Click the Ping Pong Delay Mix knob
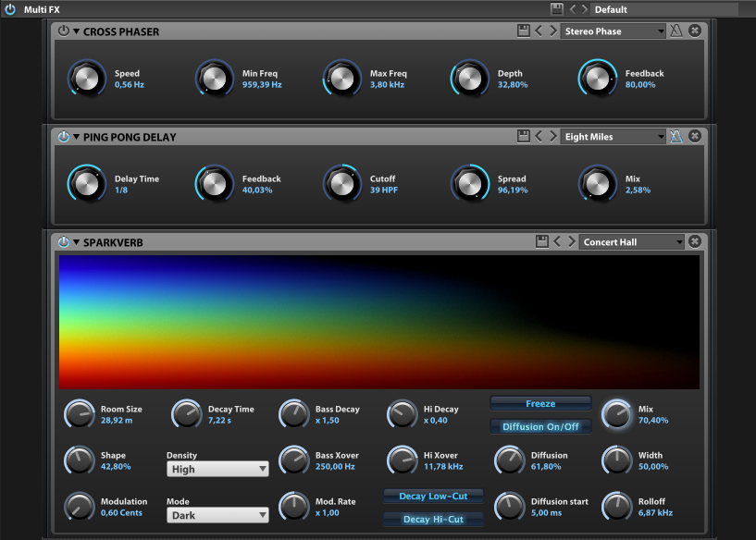 pos(598,183)
